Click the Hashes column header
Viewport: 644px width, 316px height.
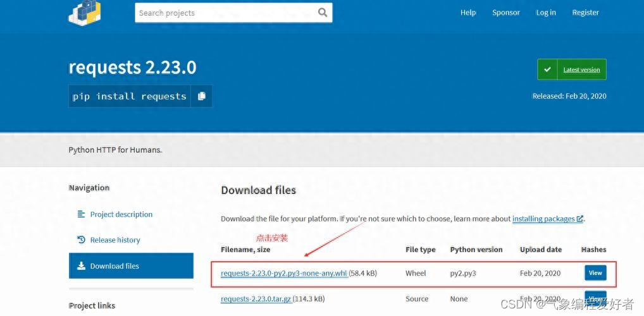coord(594,250)
